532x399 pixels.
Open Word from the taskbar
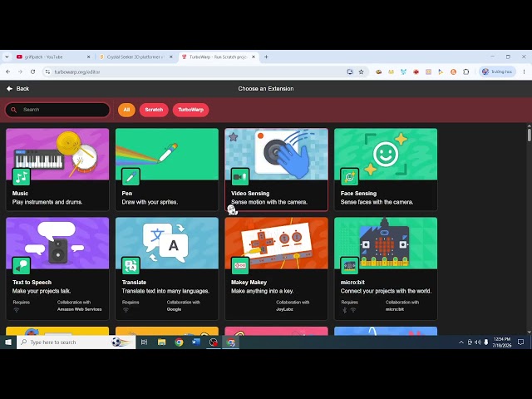196,342
